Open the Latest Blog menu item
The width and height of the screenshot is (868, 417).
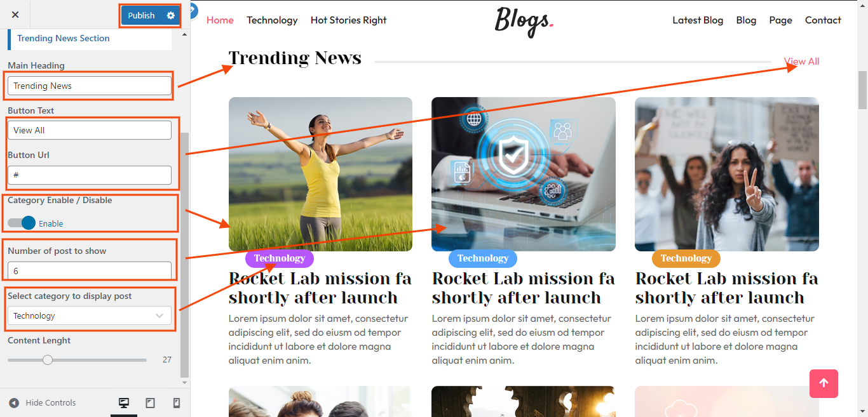(698, 20)
